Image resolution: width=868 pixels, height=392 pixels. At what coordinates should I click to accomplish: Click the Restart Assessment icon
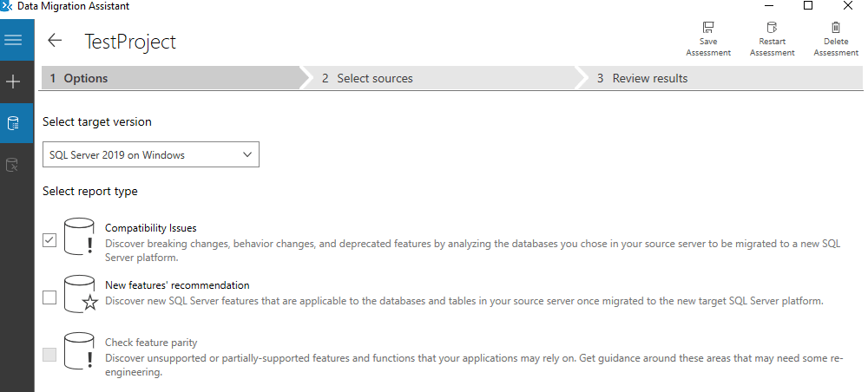pos(772,29)
